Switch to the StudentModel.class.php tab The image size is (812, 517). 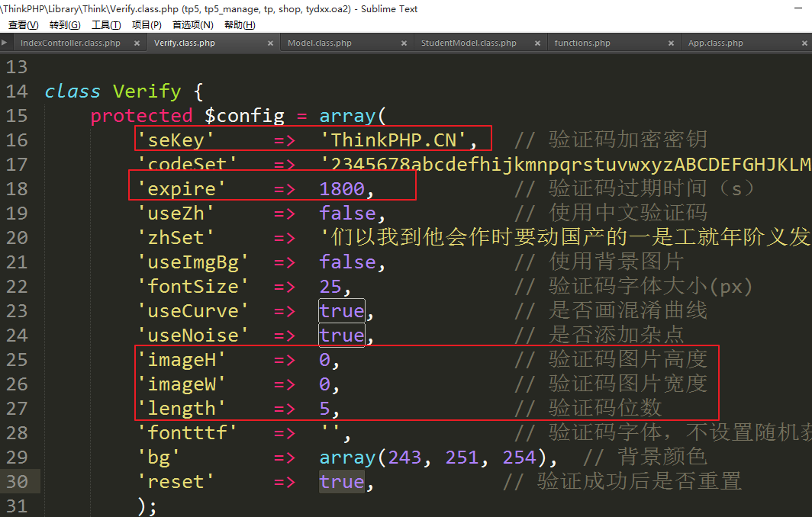469,43
